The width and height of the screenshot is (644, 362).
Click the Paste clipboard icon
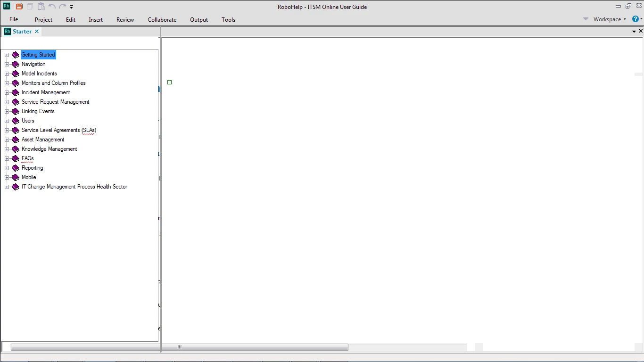click(x=41, y=7)
